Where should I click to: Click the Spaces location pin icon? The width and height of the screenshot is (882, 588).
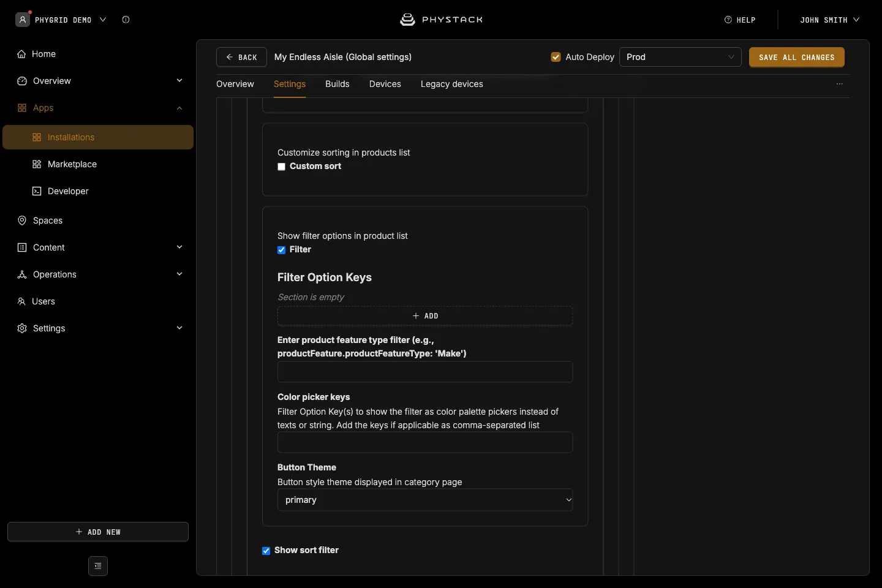(22, 221)
